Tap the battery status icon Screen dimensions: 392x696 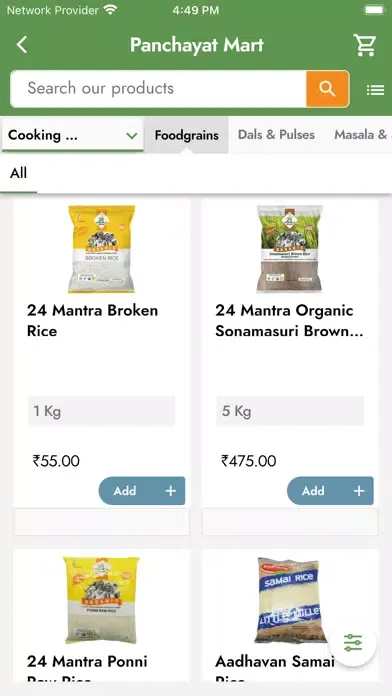point(374,10)
